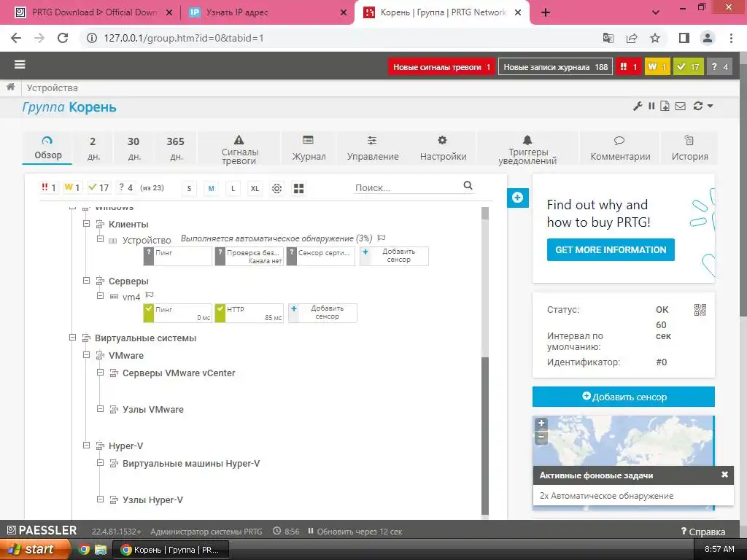
Task: Open the hamburger main menu
Action: click(x=20, y=65)
